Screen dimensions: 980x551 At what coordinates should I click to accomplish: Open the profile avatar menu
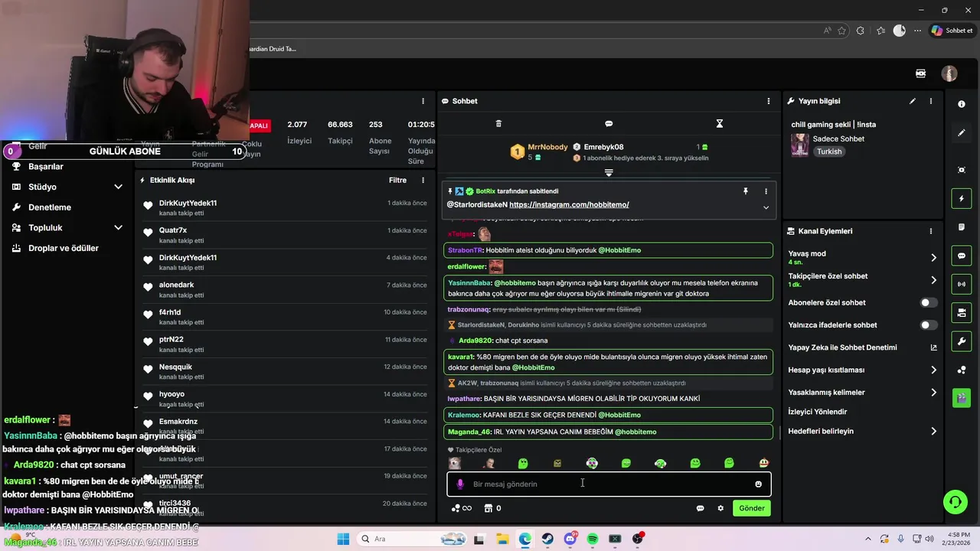[x=949, y=73]
